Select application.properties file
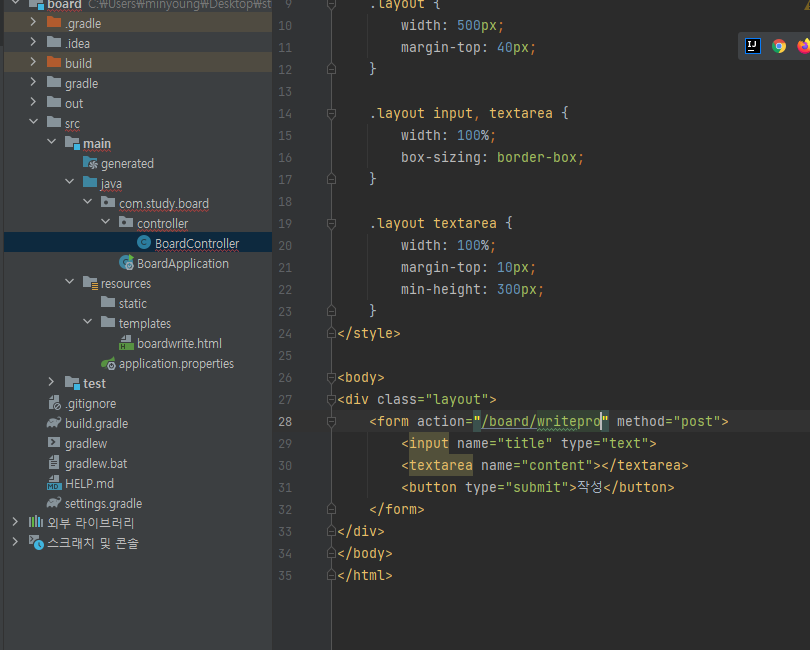 coord(176,364)
